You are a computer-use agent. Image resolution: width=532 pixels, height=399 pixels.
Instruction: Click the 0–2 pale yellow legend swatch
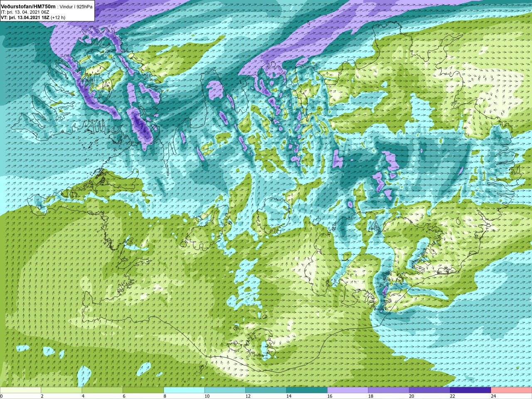[x=20, y=390]
